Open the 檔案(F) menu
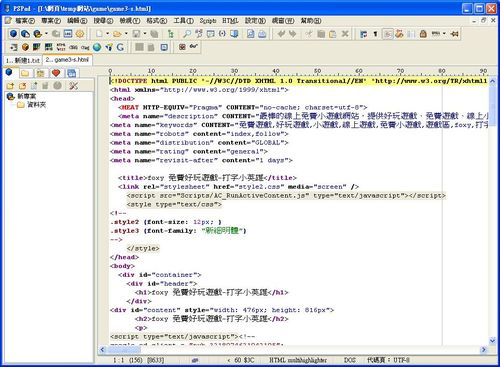The image size is (500, 367). click(25, 21)
